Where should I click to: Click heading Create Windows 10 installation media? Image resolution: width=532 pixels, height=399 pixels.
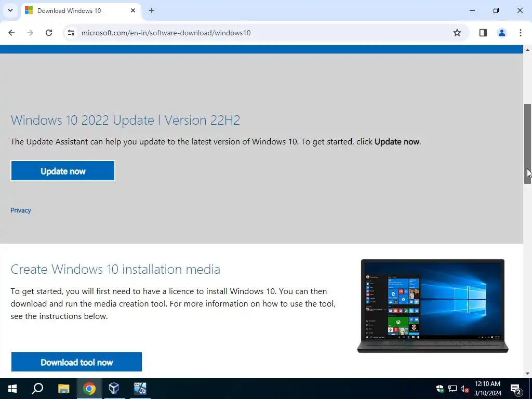(x=115, y=269)
